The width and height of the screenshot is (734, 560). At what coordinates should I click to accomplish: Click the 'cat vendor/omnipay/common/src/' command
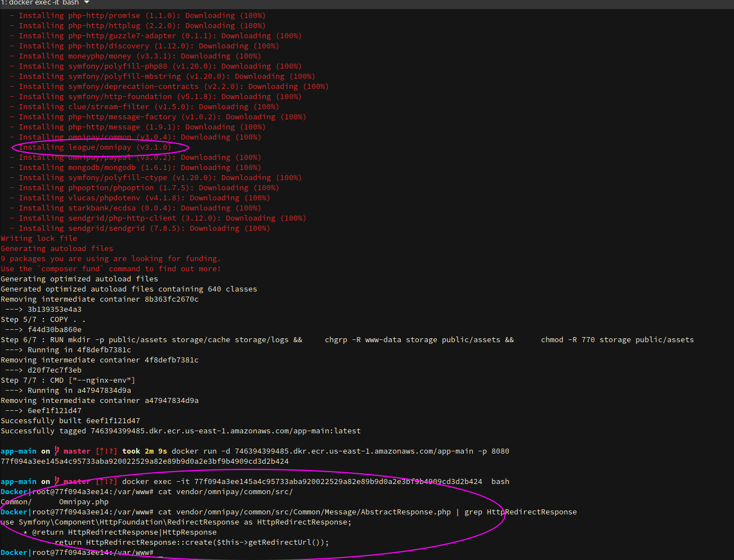click(x=226, y=492)
